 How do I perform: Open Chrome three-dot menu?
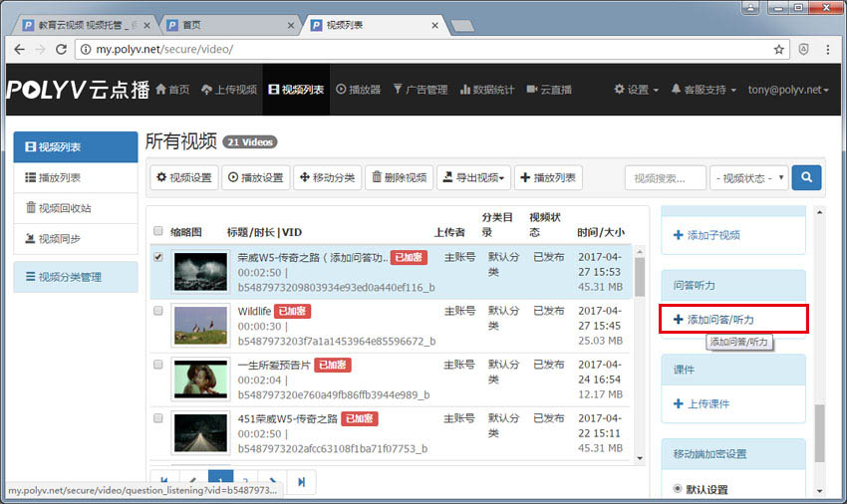coord(828,49)
